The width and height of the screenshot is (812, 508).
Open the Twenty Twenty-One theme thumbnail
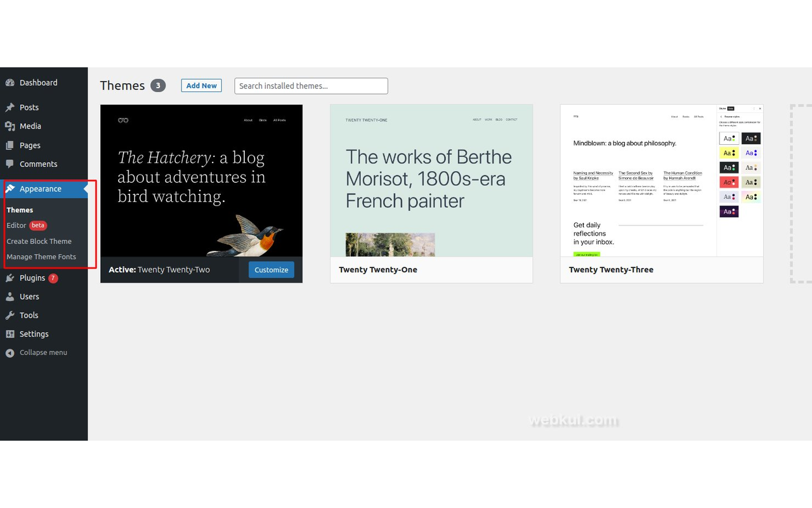click(x=431, y=181)
